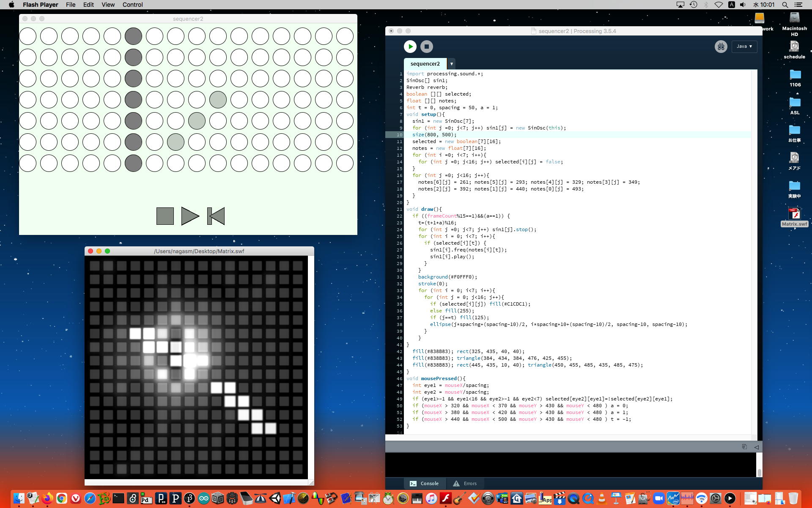Open Spotlight search in the menu bar
Image resolution: width=812 pixels, height=508 pixels.
tap(785, 5)
